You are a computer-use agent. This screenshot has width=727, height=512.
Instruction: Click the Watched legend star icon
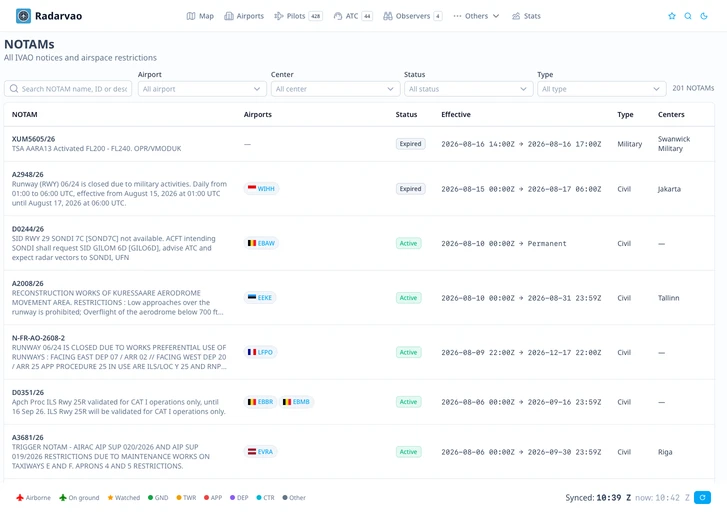click(x=110, y=498)
